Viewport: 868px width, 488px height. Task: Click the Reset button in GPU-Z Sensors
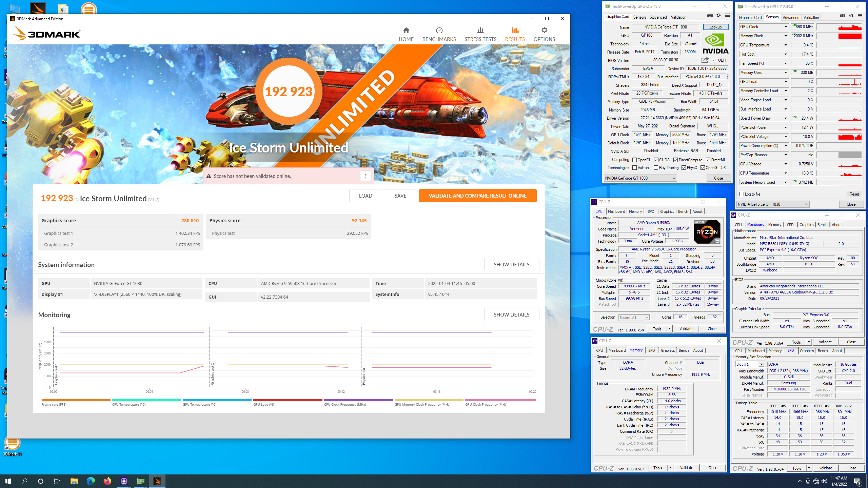[x=854, y=194]
